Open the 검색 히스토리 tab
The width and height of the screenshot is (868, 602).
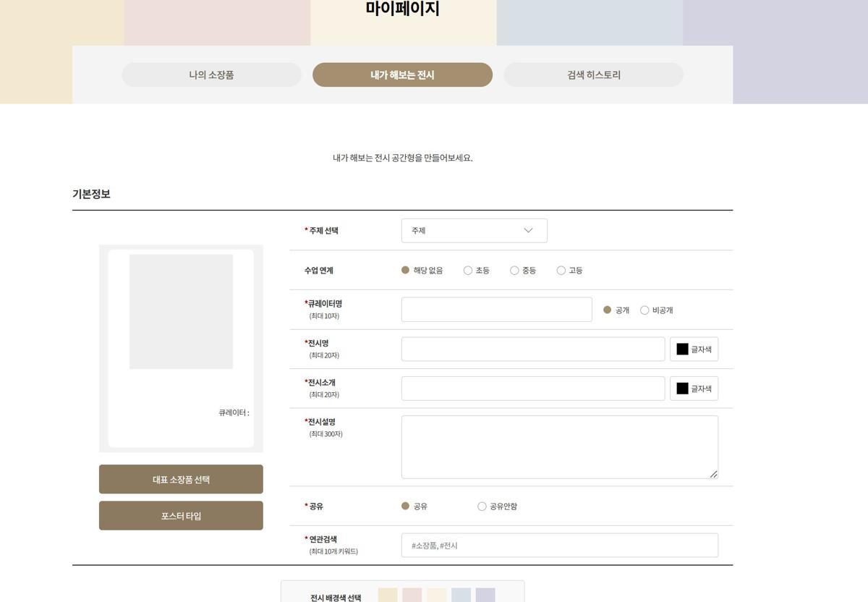(x=593, y=75)
